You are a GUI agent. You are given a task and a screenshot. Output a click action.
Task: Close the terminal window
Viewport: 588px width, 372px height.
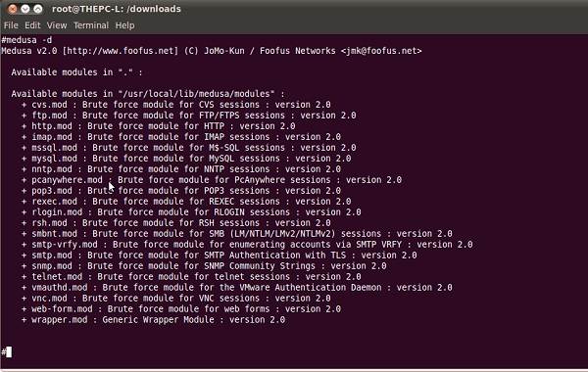point(13,9)
